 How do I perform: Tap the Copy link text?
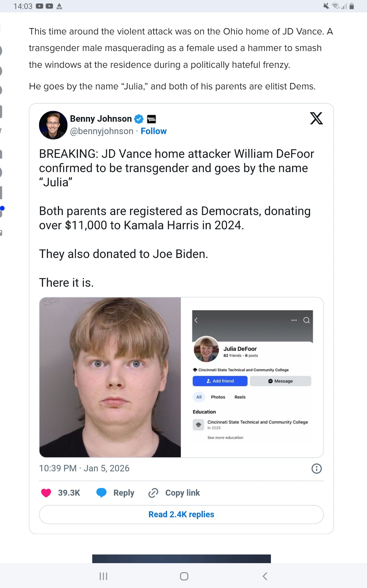point(183,493)
